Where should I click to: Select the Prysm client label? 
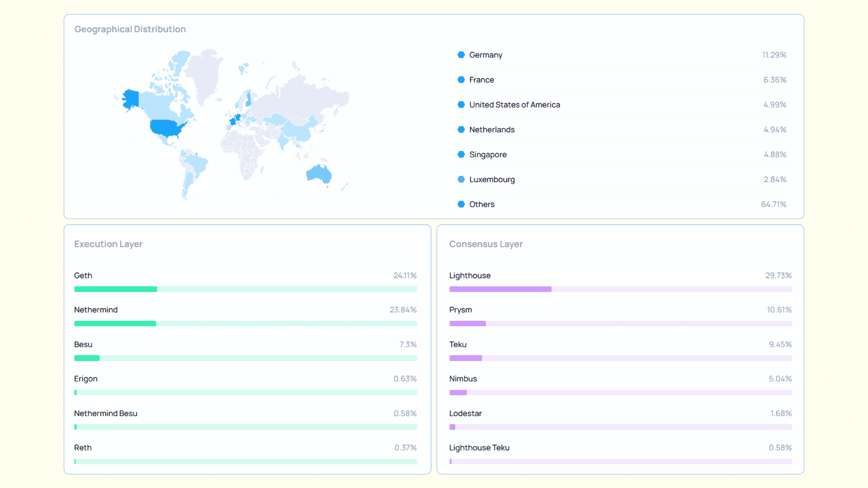pyautogui.click(x=460, y=310)
